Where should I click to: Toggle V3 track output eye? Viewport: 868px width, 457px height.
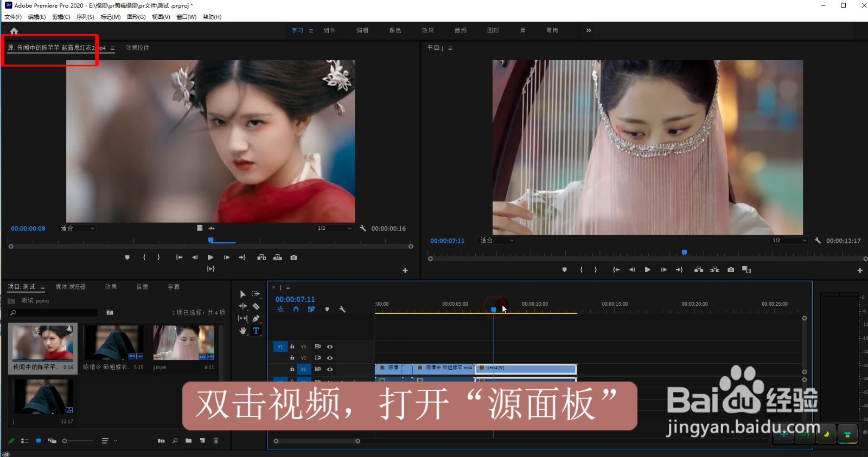[x=330, y=346]
